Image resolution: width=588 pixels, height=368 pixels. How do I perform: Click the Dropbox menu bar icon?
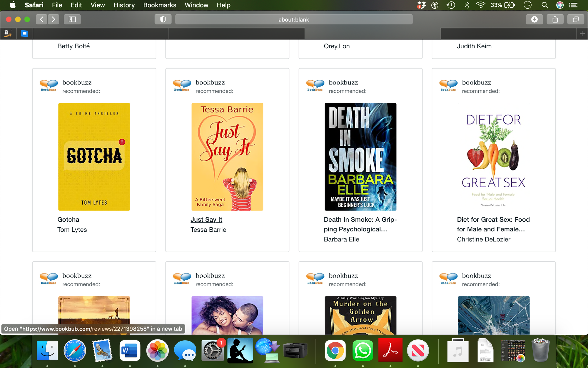click(422, 5)
